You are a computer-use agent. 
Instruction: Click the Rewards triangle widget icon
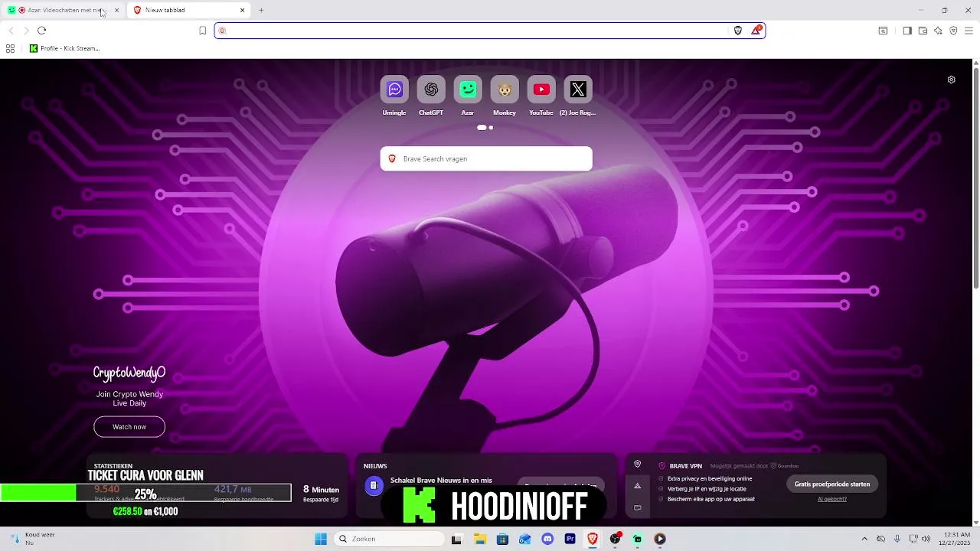coord(637,485)
